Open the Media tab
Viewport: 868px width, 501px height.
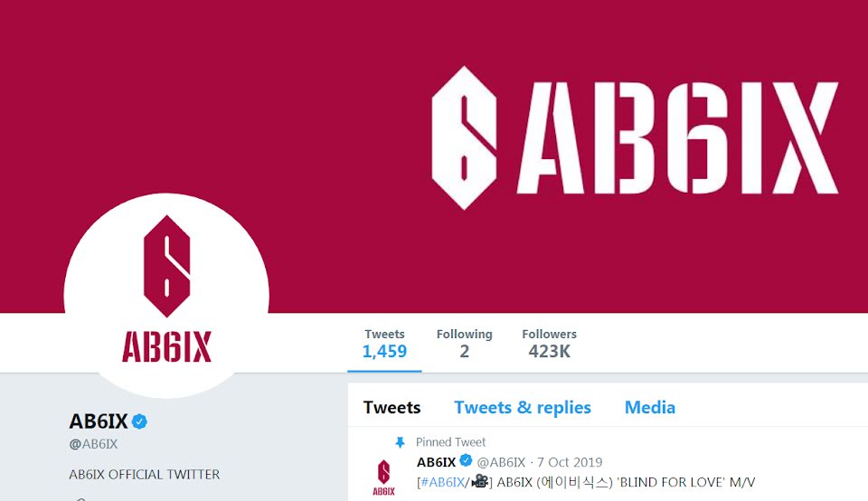pos(650,408)
